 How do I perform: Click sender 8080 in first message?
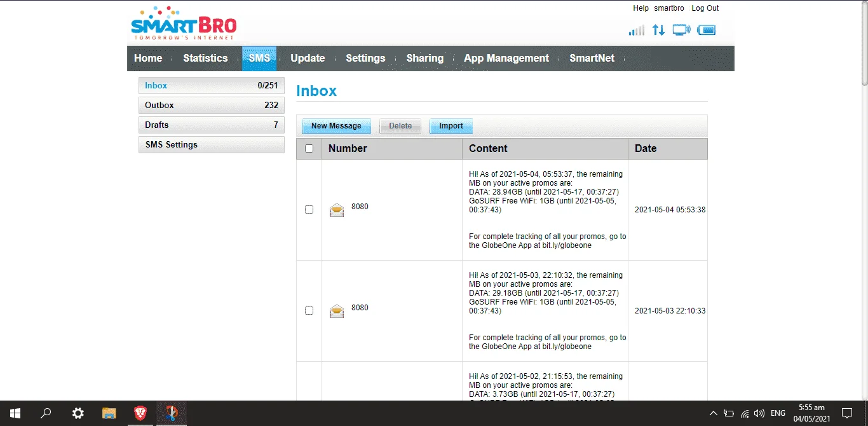click(x=360, y=207)
